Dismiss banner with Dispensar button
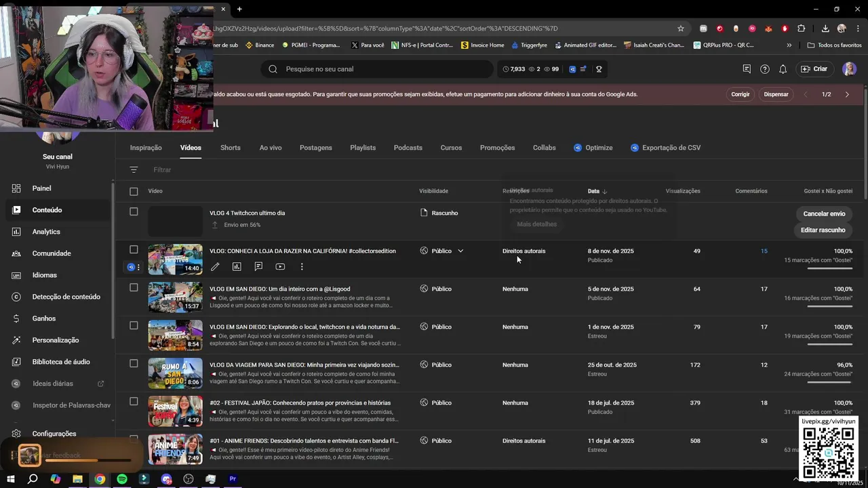Screen dimensions: 868x488 (776, 94)
